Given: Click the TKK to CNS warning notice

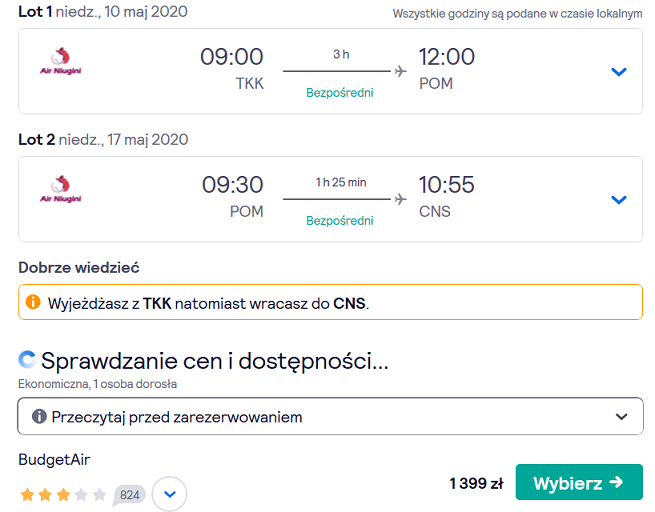Looking at the screenshot, I should pyautogui.click(x=330, y=302).
